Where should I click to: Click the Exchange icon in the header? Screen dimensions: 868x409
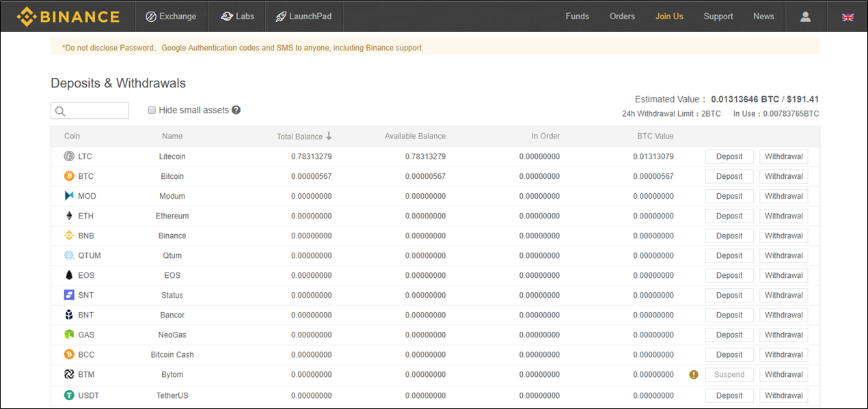(151, 16)
